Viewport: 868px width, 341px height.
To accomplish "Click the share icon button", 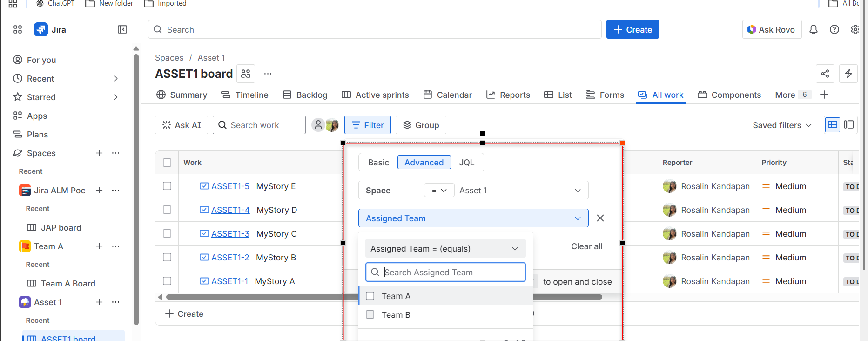I will tap(825, 74).
